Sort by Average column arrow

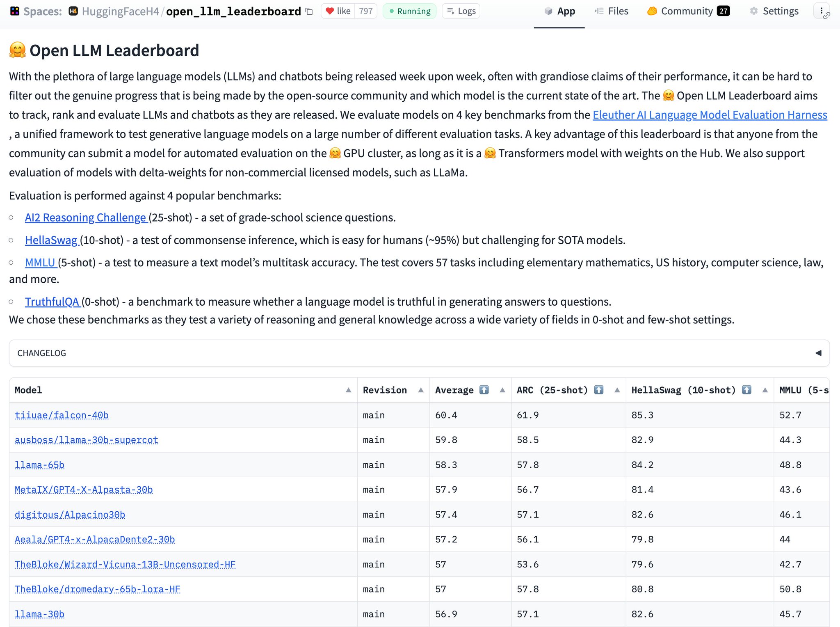click(502, 390)
